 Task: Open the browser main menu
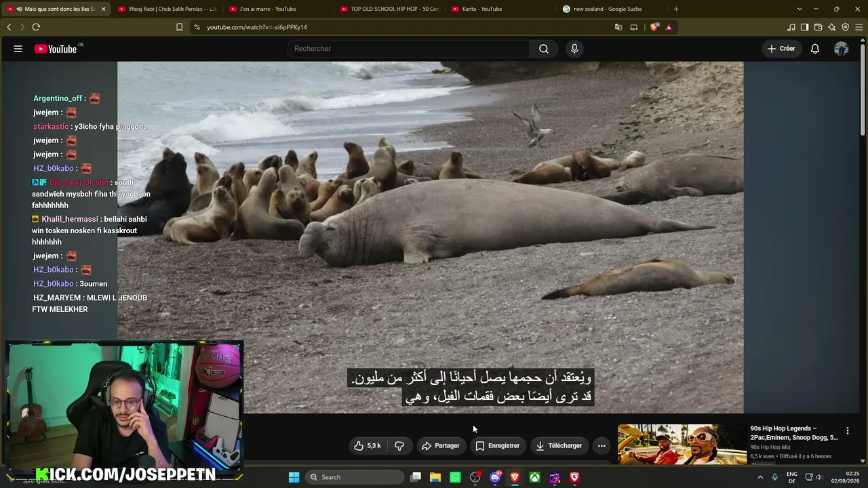coord(859,27)
